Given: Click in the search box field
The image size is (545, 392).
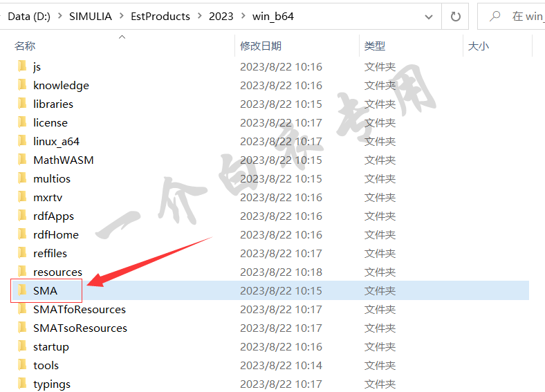Looking at the screenshot, I should point(511,17).
